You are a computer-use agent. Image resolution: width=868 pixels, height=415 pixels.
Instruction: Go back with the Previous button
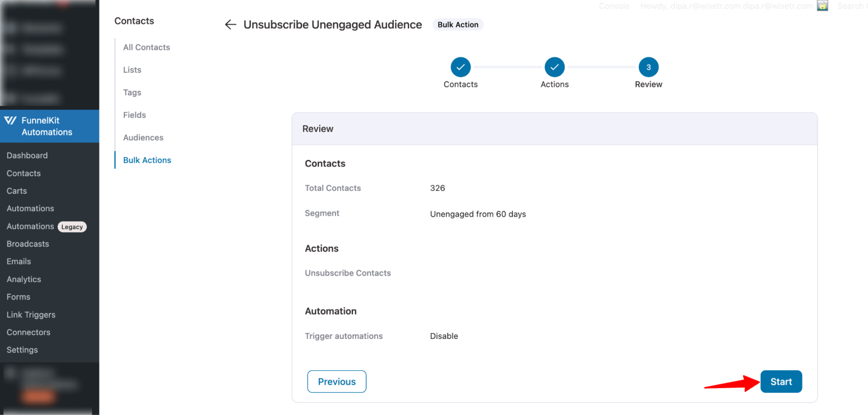point(337,382)
